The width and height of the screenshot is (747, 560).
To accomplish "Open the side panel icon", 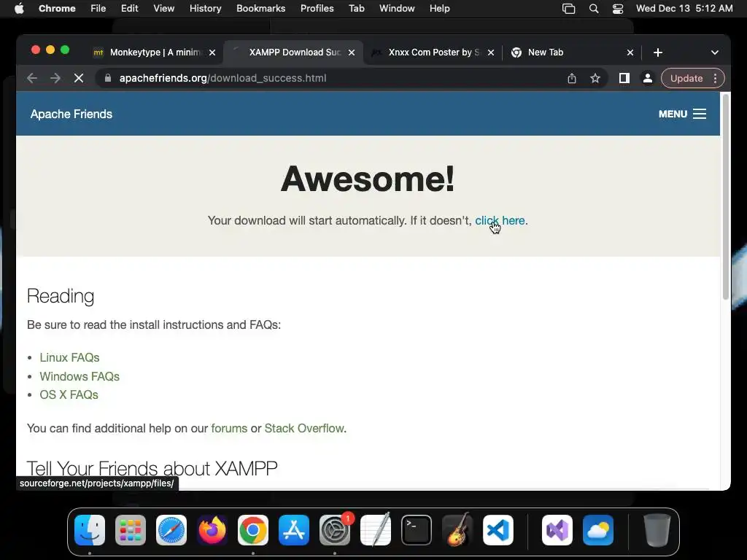I will tap(624, 78).
